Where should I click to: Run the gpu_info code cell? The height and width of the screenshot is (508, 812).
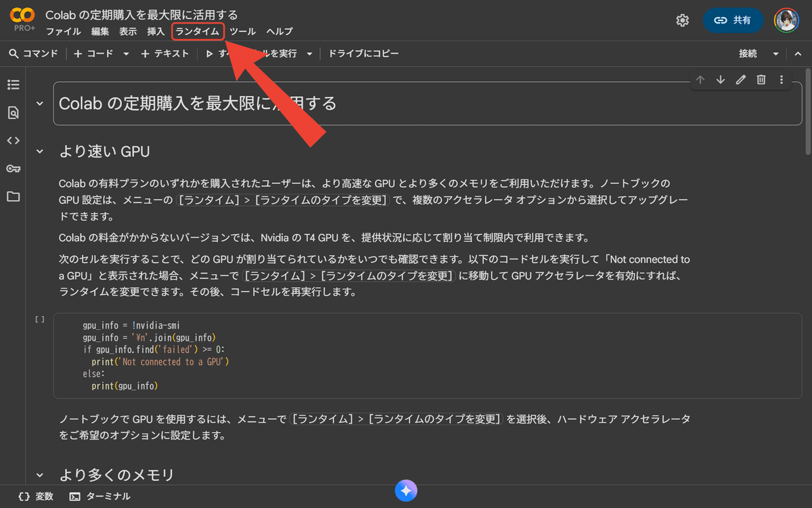[40, 319]
